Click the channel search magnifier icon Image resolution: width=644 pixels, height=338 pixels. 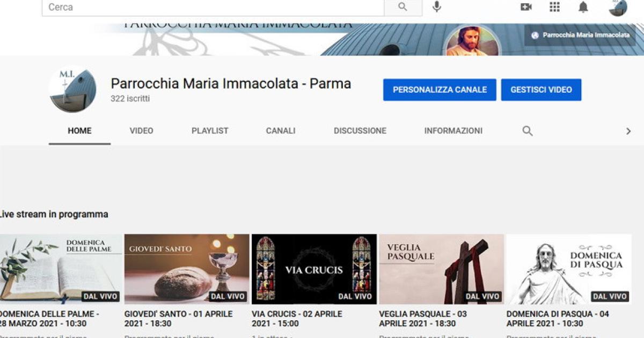pos(528,131)
